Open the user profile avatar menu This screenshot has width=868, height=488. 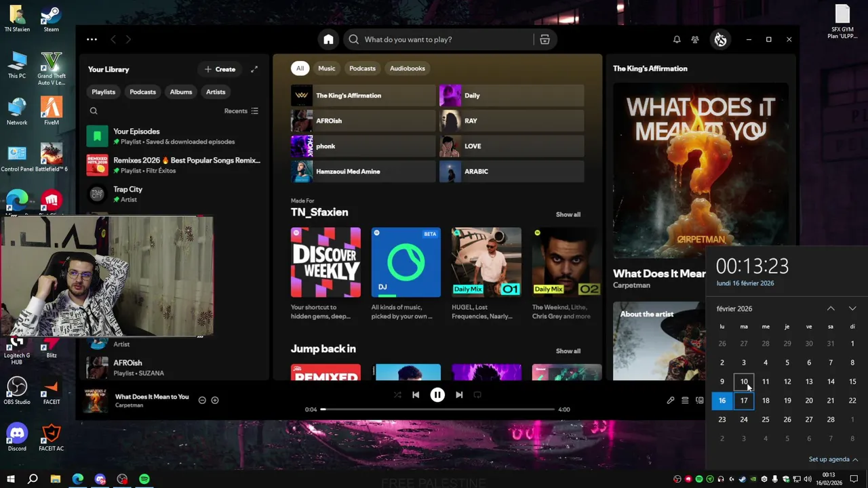(x=720, y=39)
